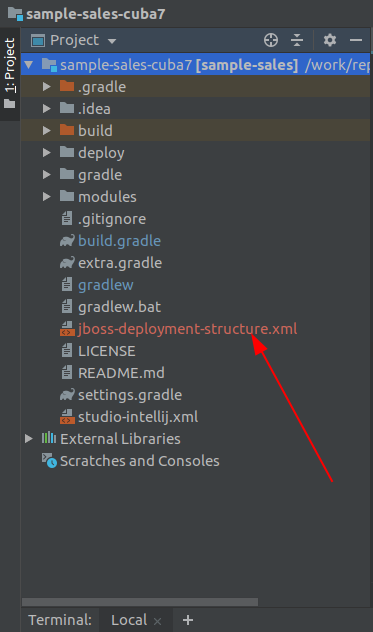Viewport: 373px width, 632px height.
Task: Close the Local terminal tab
Action: click(x=158, y=621)
